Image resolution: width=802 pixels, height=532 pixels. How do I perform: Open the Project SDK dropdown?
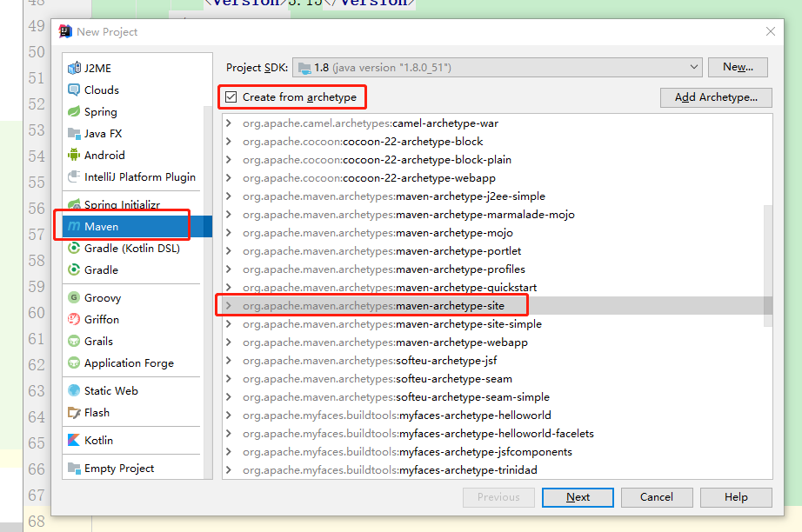pyautogui.click(x=498, y=68)
